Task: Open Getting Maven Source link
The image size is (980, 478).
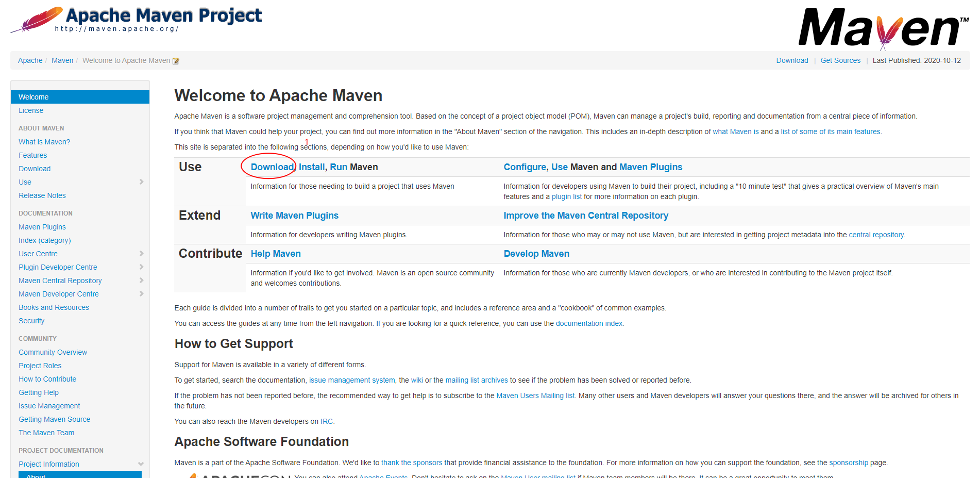Action: [55, 419]
